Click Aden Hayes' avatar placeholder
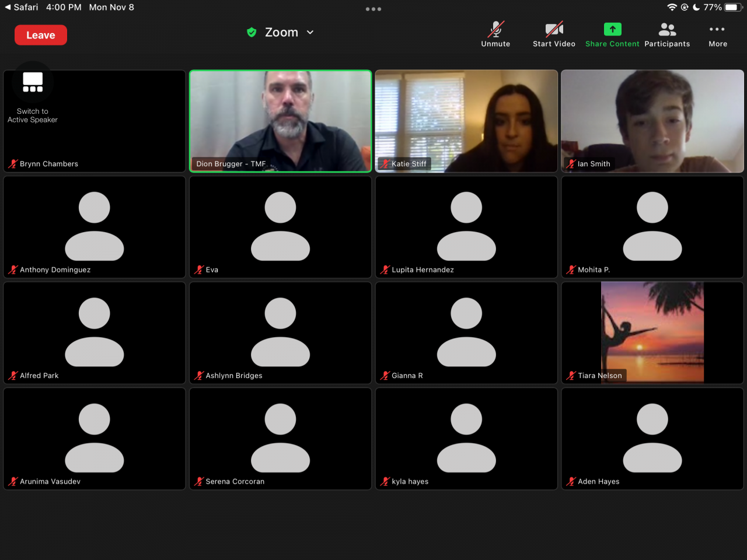The width and height of the screenshot is (747, 560). [652, 437]
